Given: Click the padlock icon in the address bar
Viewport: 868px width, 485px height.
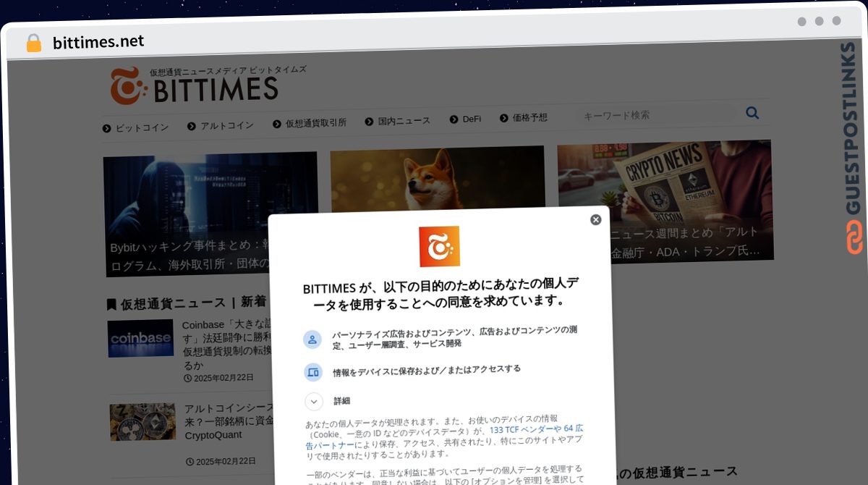Looking at the screenshot, I should tap(33, 43).
